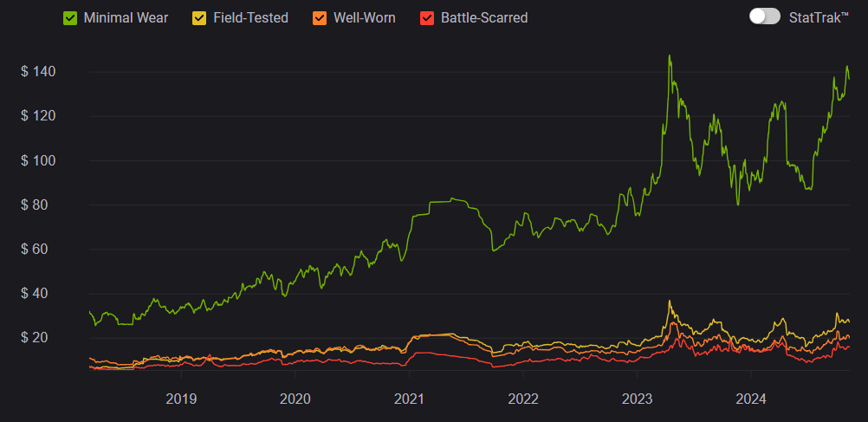Select the 2020 x-axis year label
Screen dimensions: 868x422
(295, 399)
